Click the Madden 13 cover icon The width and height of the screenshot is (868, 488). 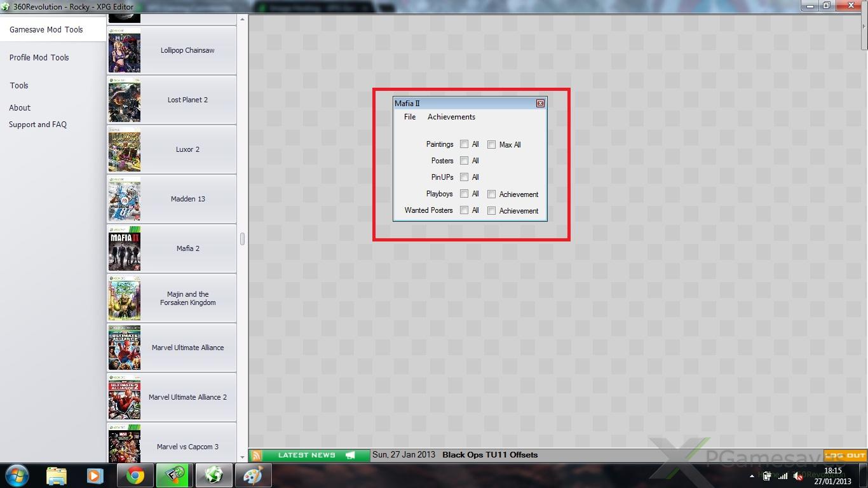(x=125, y=200)
